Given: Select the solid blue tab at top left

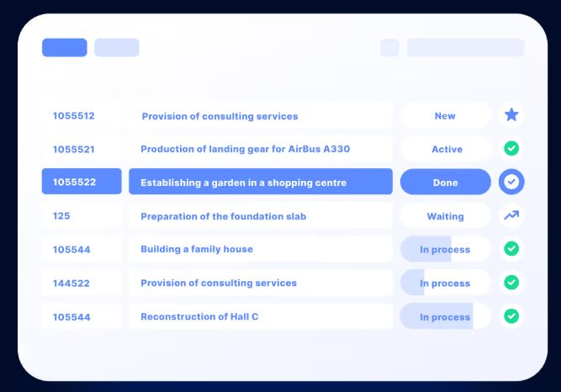Looking at the screenshot, I should (65, 48).
